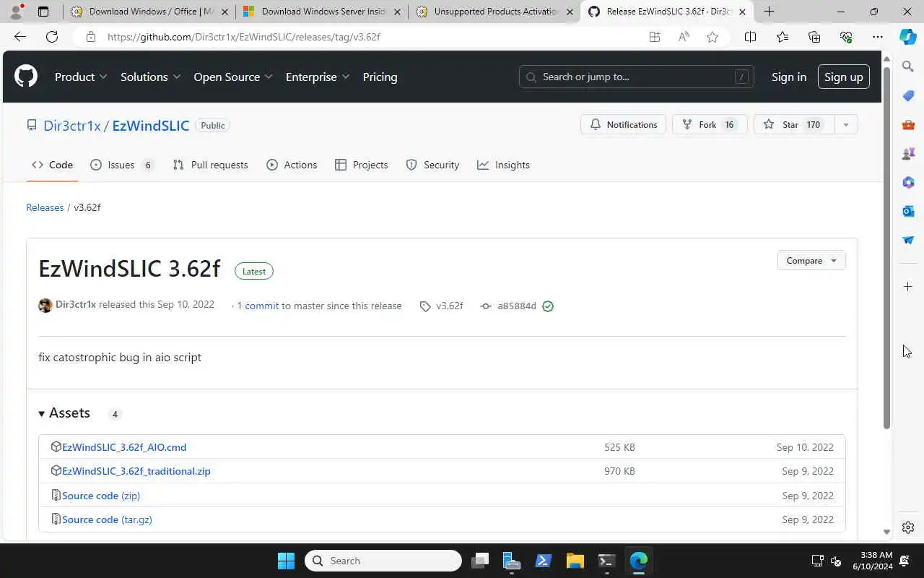
Task: Open the split screen icon in Edge toolbar
Action: pos(750,37)
